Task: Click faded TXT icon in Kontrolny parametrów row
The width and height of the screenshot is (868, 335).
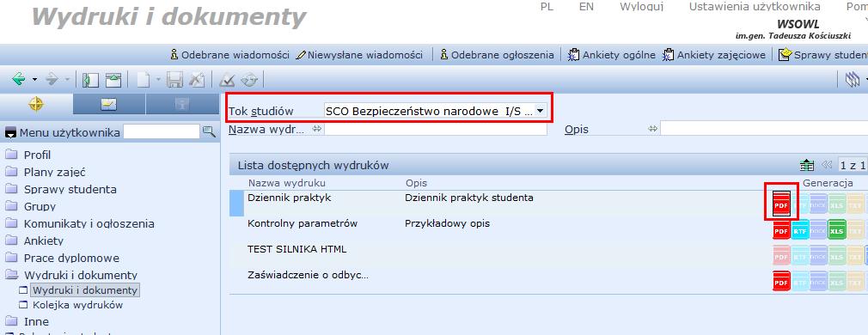Action: (x=855, y=230)
